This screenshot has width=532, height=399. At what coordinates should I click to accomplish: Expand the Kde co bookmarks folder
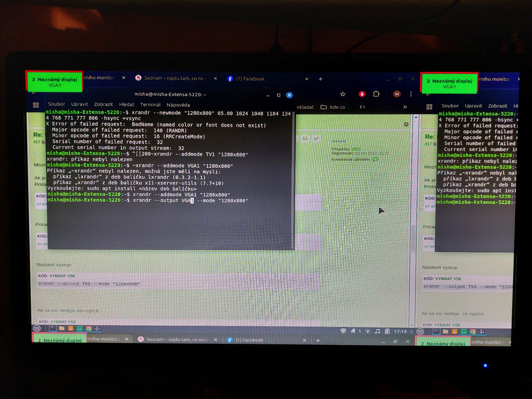coord(333,107)
